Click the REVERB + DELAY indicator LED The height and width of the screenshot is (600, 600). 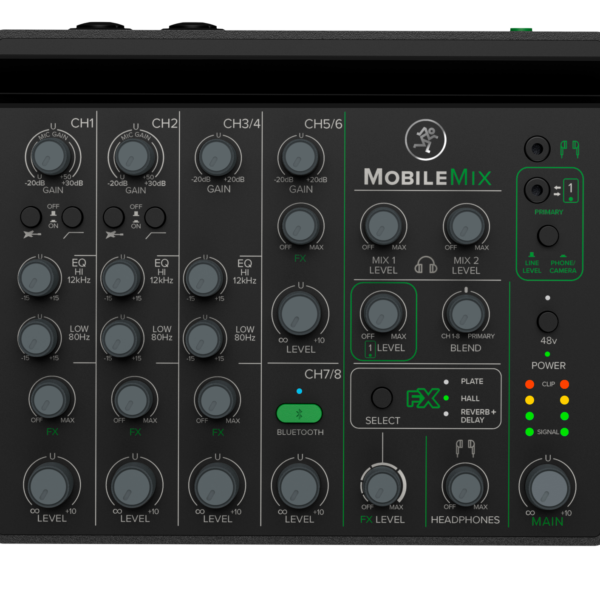coord(446,414)
